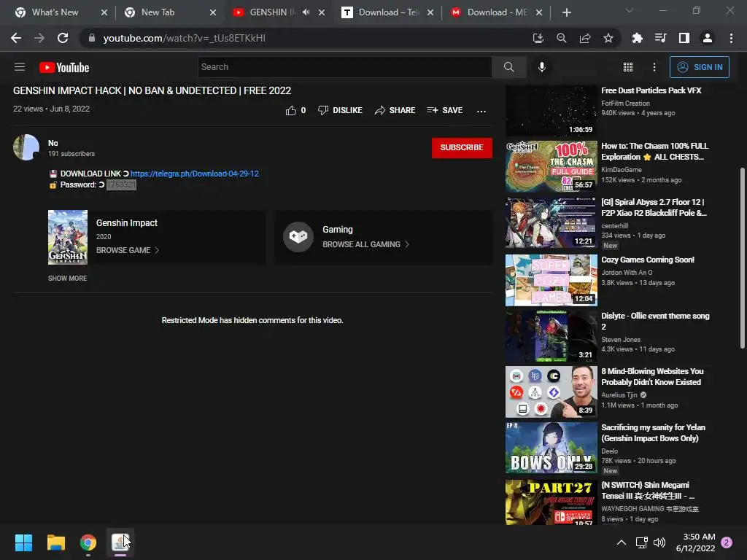Open The Chasm 100% exploration thumbnail
The image size is (747, 560).
click(551, 166)
